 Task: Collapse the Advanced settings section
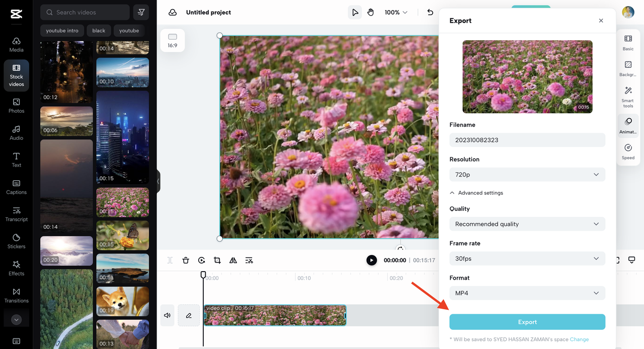coord(476,193)
